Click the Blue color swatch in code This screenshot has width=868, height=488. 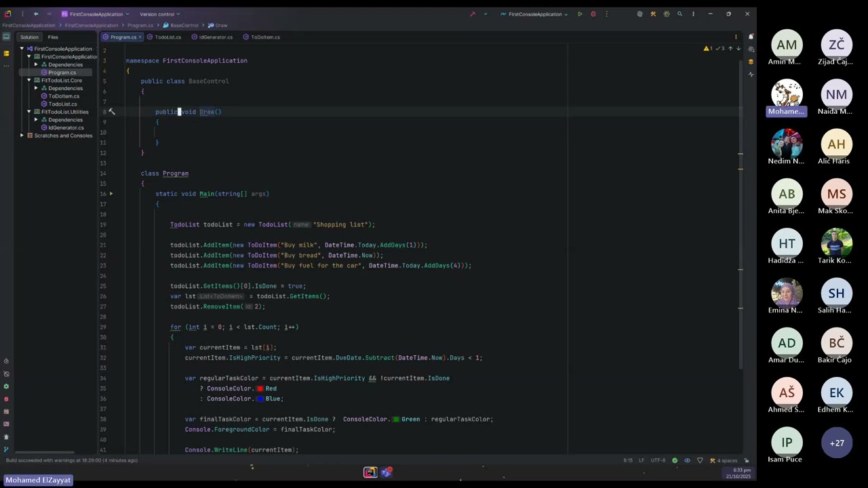(x=260, y=399)
